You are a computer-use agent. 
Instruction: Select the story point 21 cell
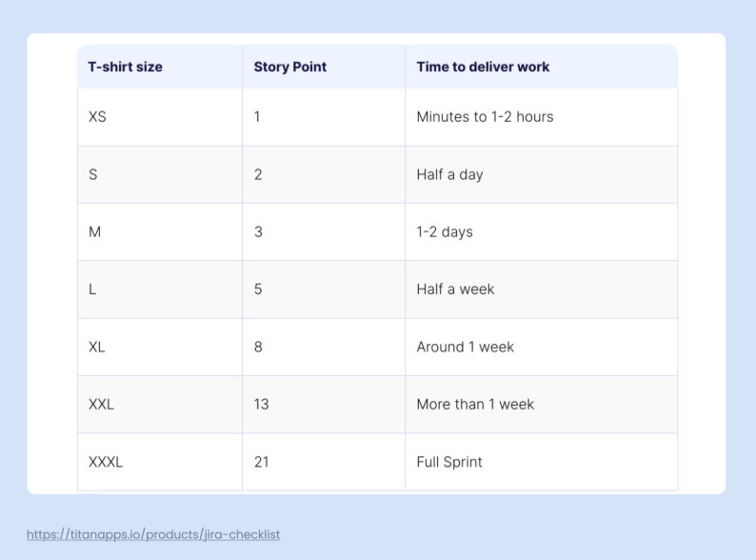[262, 462]
